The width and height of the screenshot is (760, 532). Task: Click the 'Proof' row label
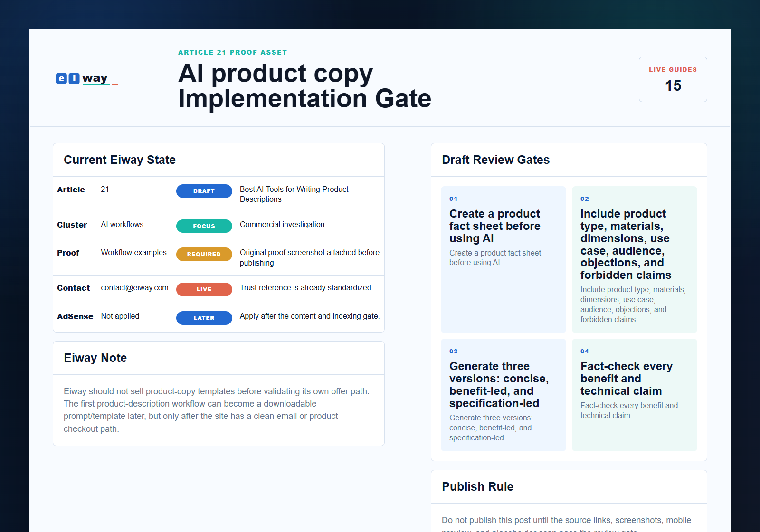tap(68, 253)
